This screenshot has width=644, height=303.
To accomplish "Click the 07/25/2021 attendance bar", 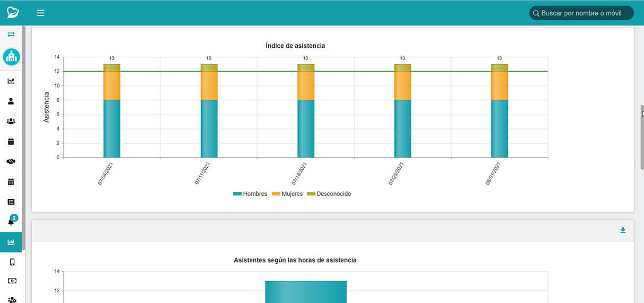I will click(403, 111).
